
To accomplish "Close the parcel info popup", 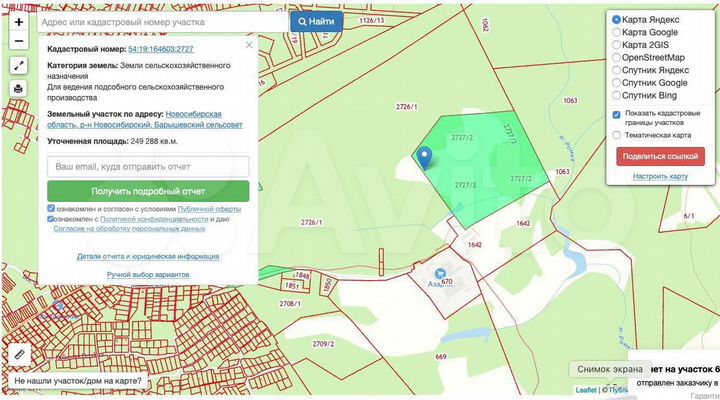I will (249, 46).
